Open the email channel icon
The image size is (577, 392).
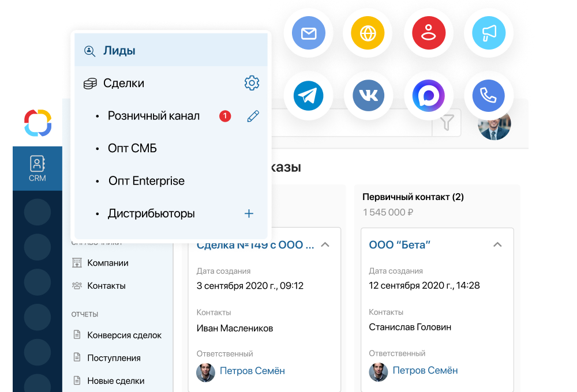point(308,33)
